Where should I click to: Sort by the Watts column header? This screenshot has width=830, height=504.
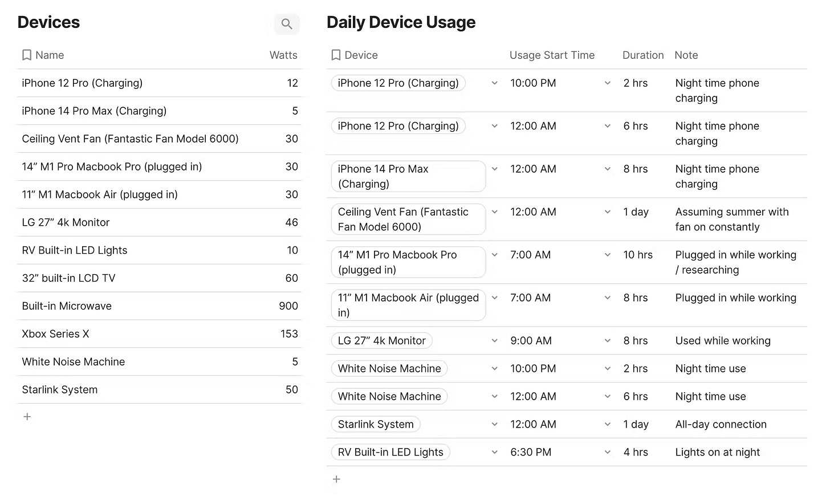[x=283, y=55]
